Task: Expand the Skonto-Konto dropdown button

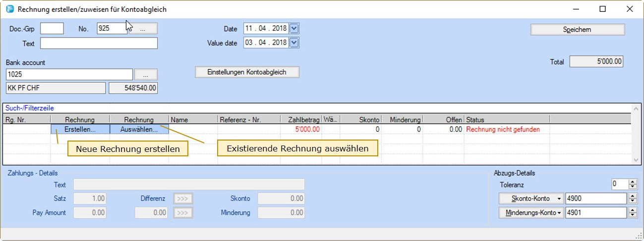Action: coord(530,199)
